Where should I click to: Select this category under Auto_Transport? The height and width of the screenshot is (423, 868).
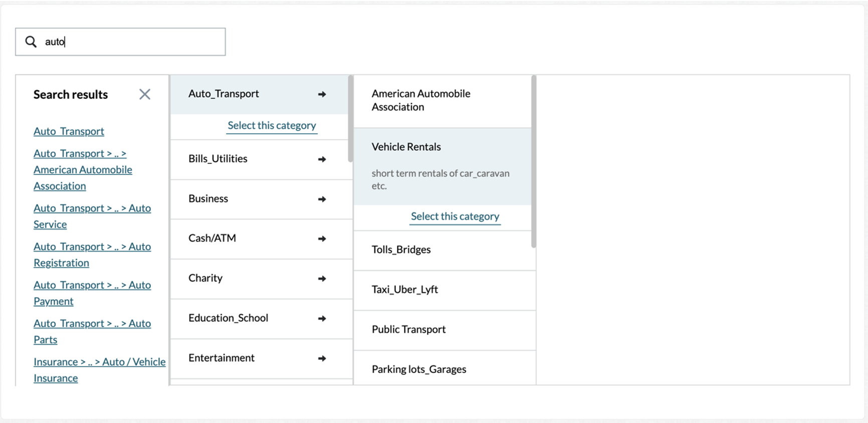(x=272, y=125)
